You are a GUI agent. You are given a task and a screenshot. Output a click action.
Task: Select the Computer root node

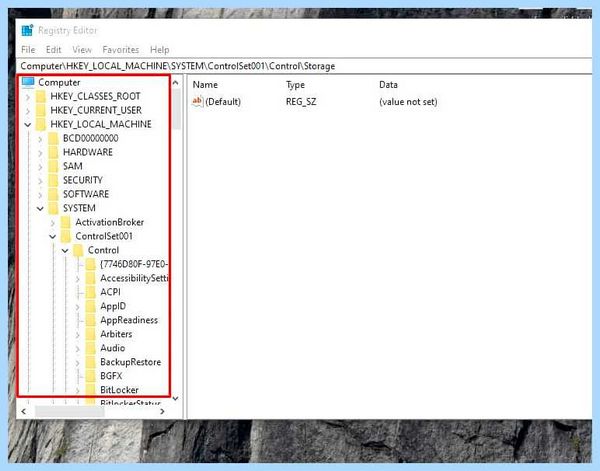[59, 83]
